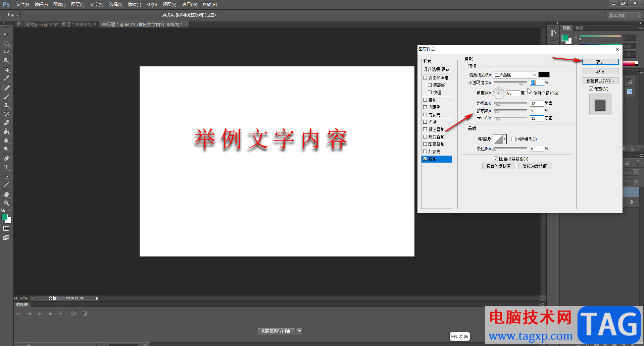Select the Eraser tool
This screenshot has height=346, width=644.
coord(6,123)
